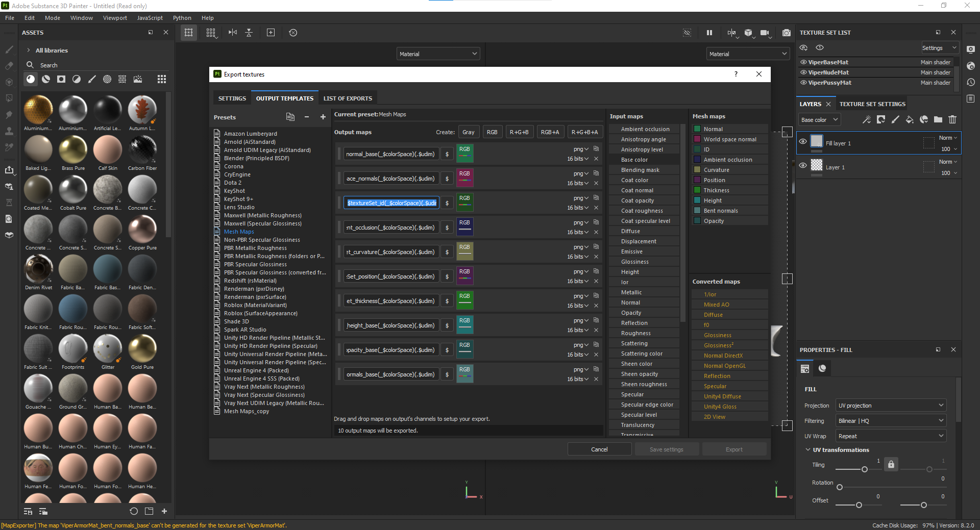Select the smart materials asset filter
980x530 pixels.
pos(46,79)
